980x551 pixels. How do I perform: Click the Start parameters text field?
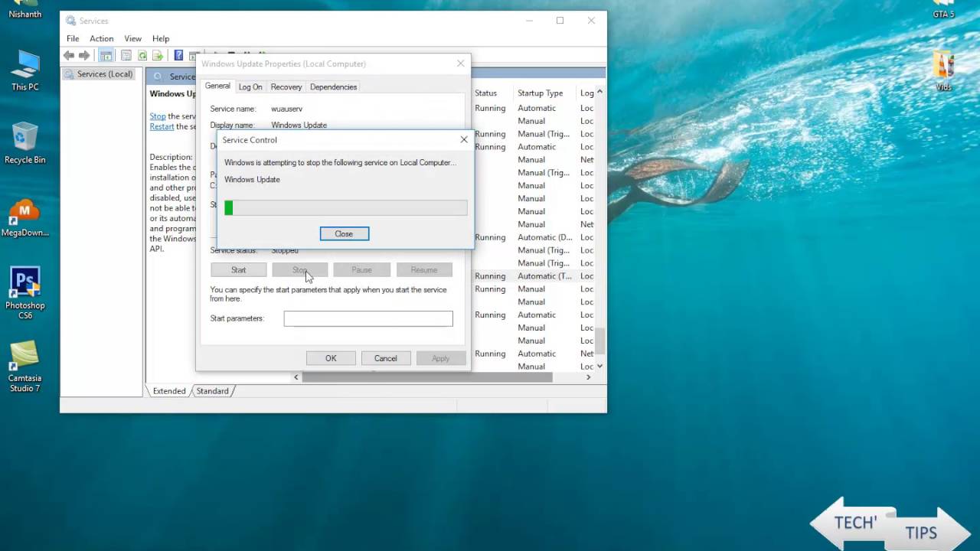click(368, 318)
